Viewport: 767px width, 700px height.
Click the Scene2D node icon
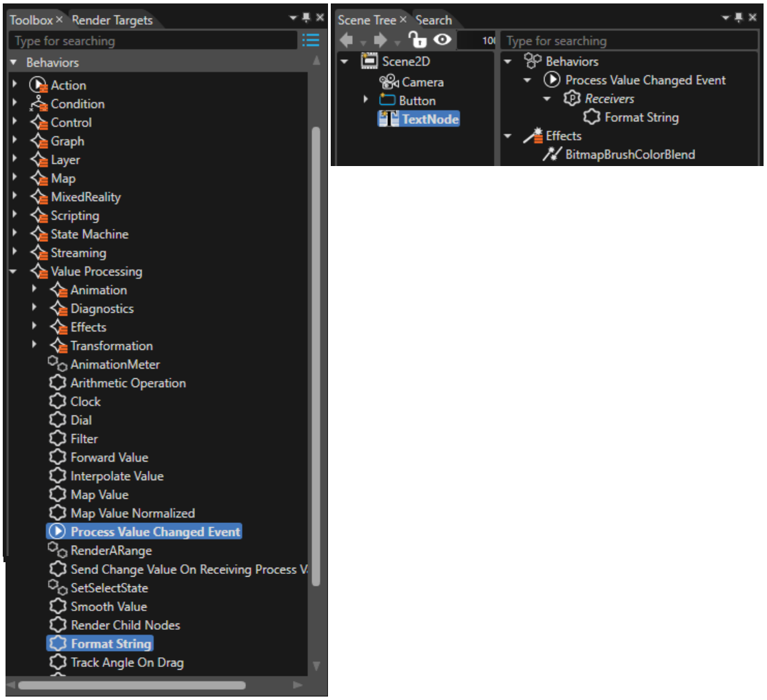coord(369,61)
